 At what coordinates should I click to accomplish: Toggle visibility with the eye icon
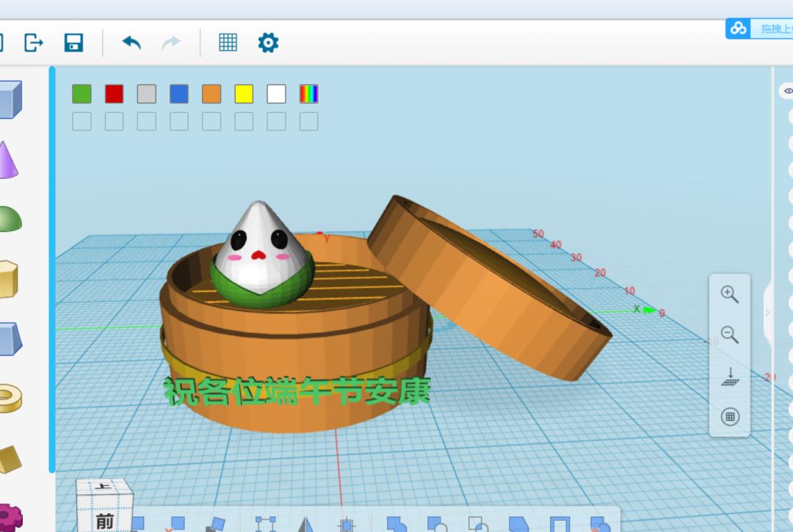(x=787, y=91)
